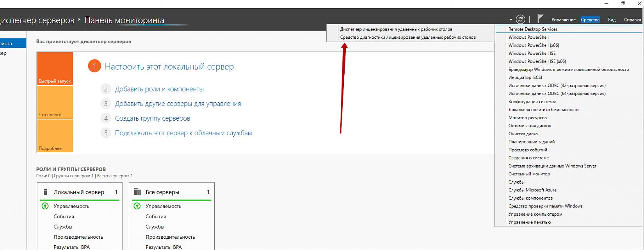The width and height of the screenshot is (644, 250).
Task: Click green manageability status icon for Local Server
Action: pos(45,206)
